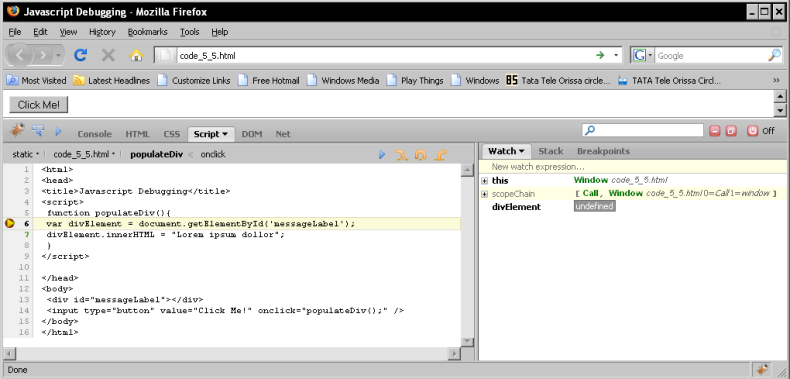This screenshot has width=790, height=379.
Task: Switch to the HTML tab
Action: (x=138, y=134)
